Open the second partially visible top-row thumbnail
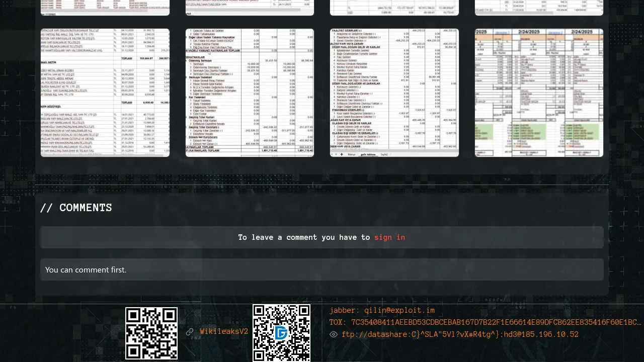 (x=250, y=8)
